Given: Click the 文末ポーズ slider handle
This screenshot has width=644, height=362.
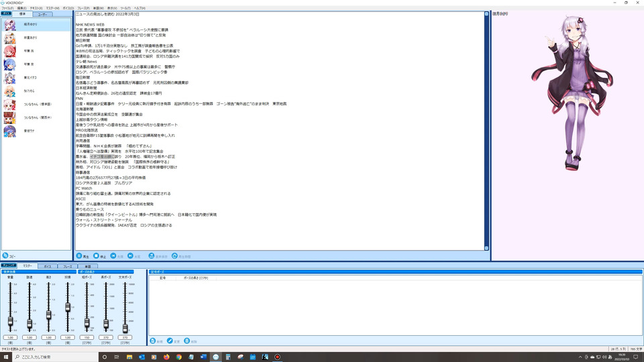Looking at the screenshot, I should [125, 328].
